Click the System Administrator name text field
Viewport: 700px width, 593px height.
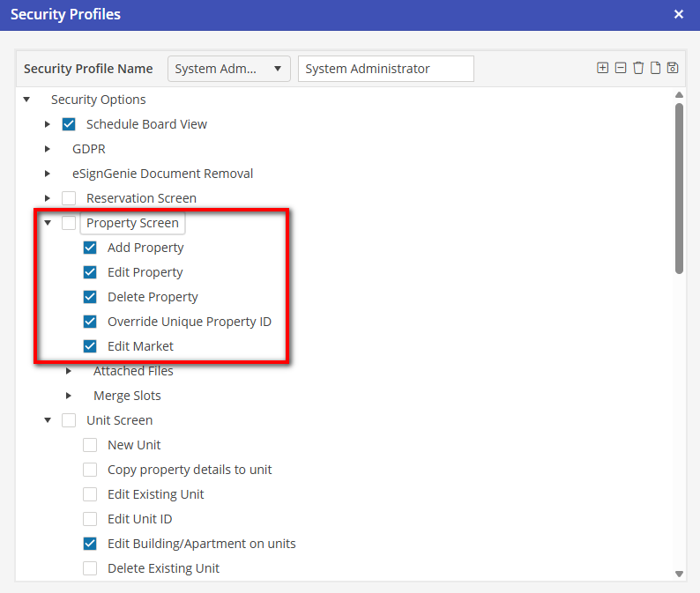pyautogui.click(x=385, y=69)
